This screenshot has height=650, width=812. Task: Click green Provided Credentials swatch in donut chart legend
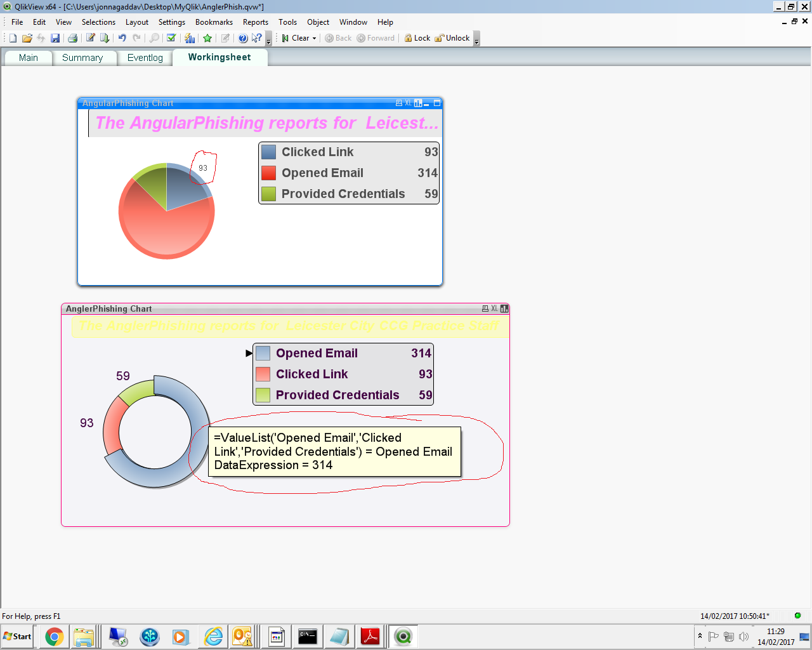(263, 395)
